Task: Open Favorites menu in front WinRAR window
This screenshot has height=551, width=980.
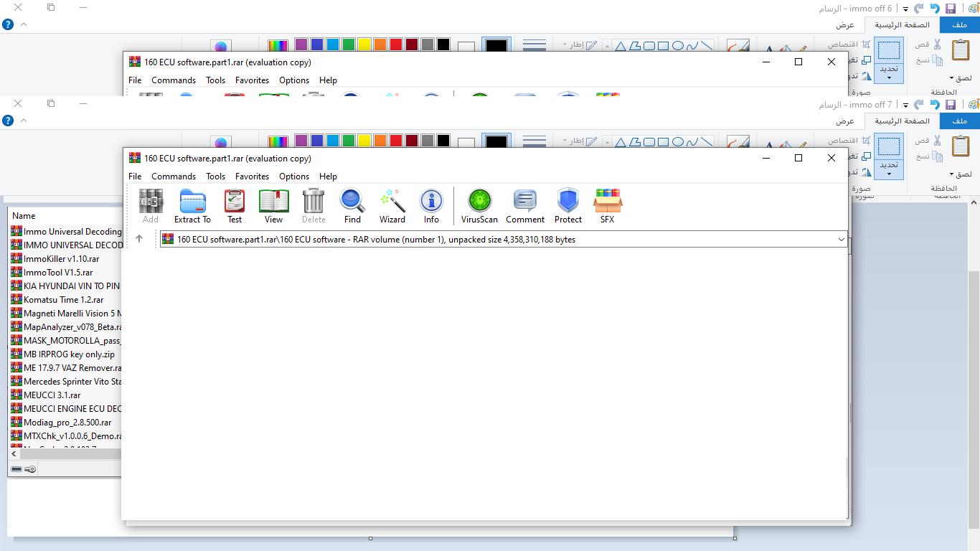Action: [252, 176]
